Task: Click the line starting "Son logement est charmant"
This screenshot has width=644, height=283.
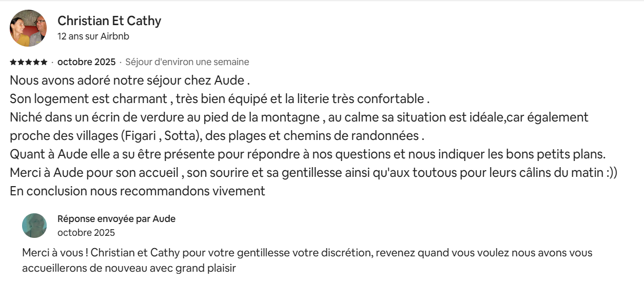Action: click(x=220, y=99)
